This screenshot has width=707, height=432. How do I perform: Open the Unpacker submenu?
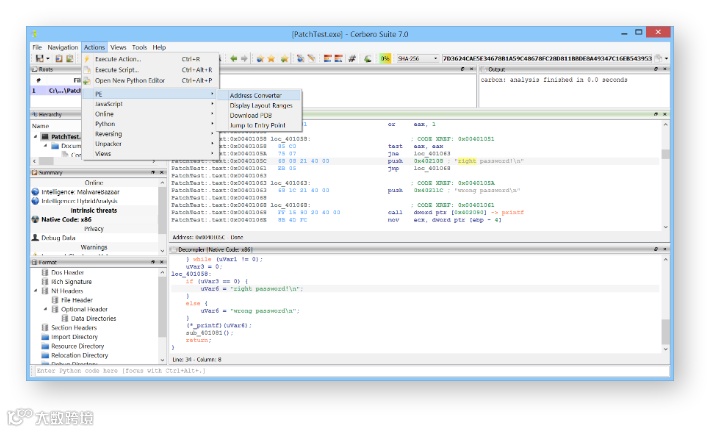click(x=108, y=144)
